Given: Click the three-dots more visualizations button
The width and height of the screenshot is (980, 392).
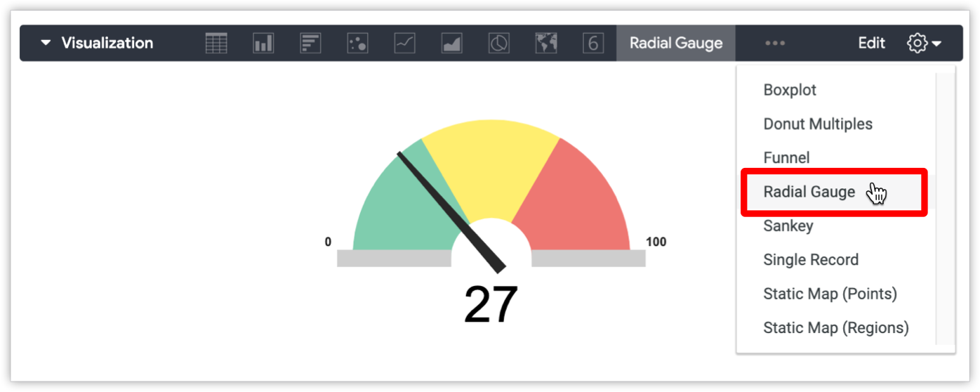Looking at the screenshot, I should [x=775, y=44].
